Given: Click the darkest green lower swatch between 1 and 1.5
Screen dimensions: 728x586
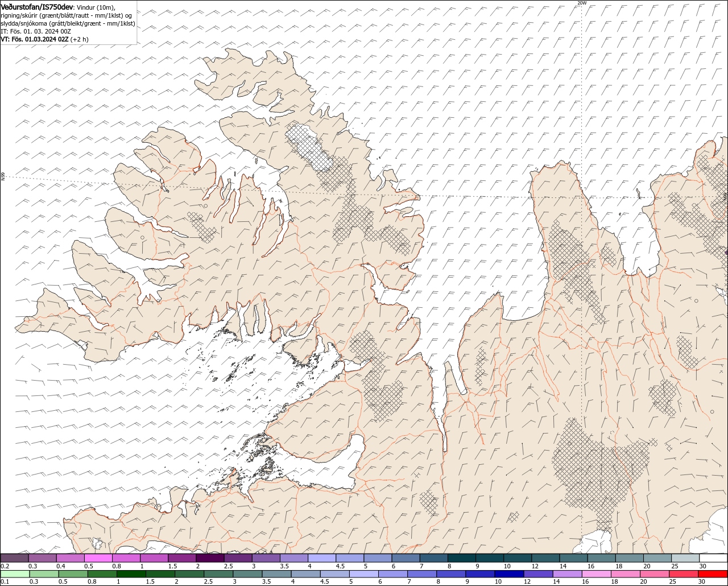Looking at the screenshot, I should tap(131, 574).
